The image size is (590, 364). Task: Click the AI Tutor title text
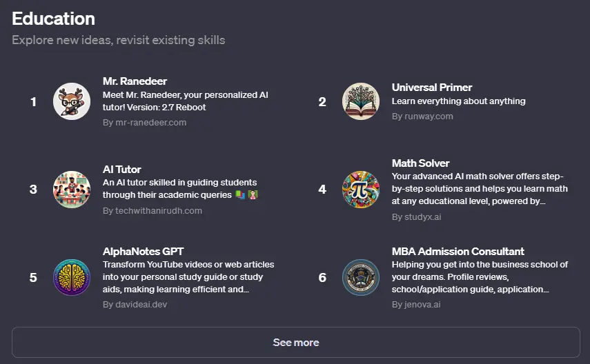122,169
